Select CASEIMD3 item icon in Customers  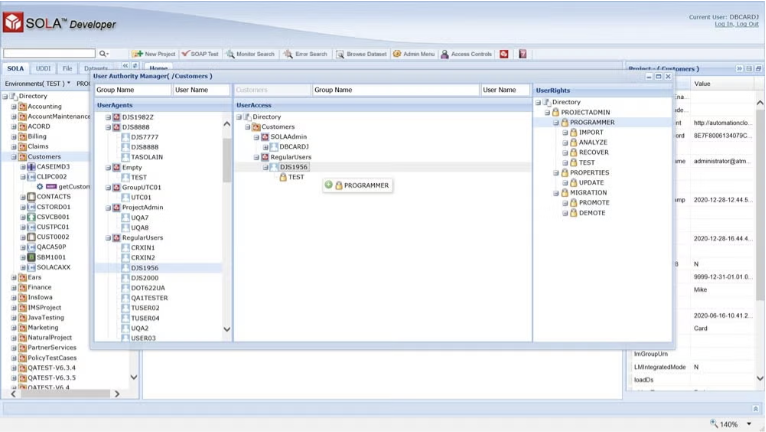(31, 167)
